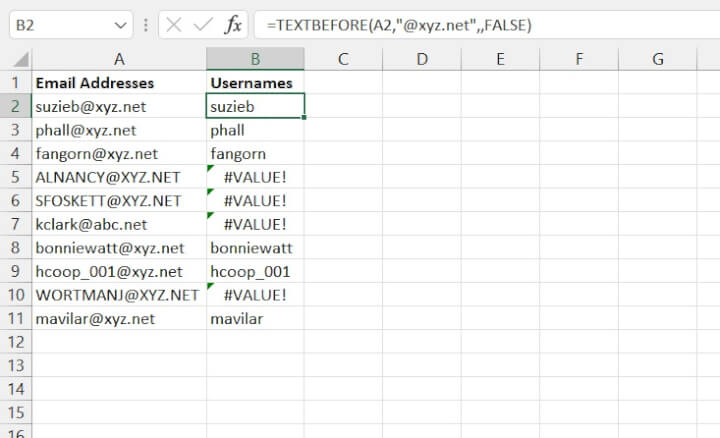Click the green error indicator in cell B5
The height and width of the screenshot is (438, 720).
(x=211, y=170)
